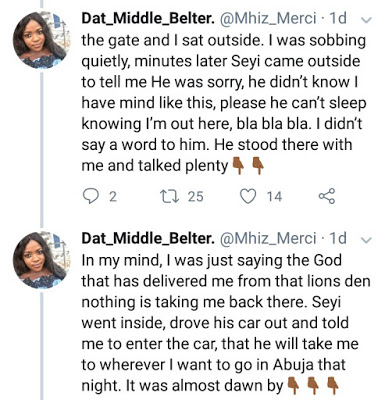Screen dimensions: 385x400
Task: Open tweet text starting 'In my mind'
Action: pos(226,323)
